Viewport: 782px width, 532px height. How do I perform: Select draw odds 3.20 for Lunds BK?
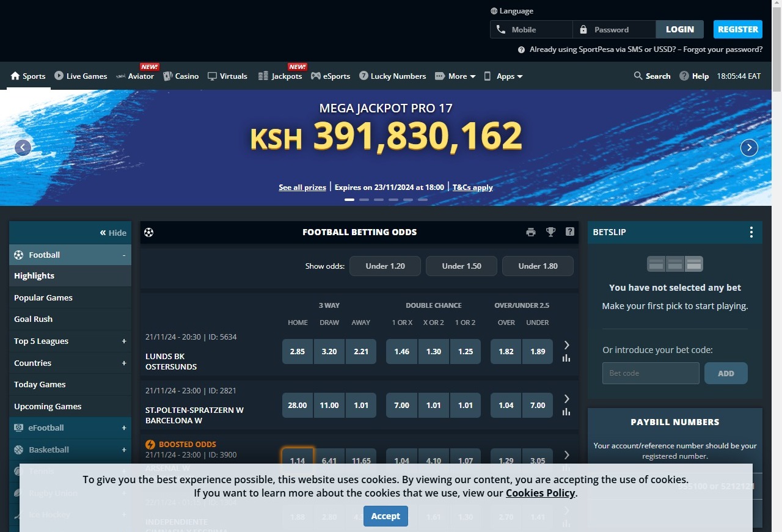pyautogui.click(x=329, y=351)
